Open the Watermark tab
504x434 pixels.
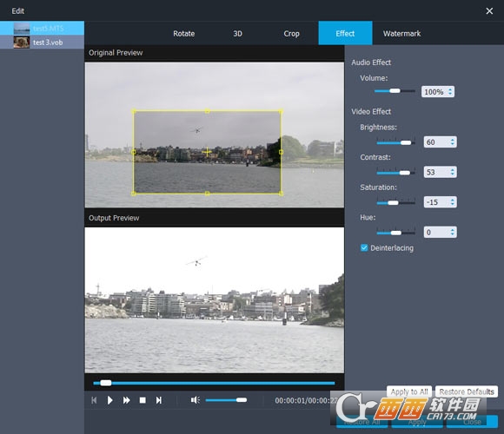click(x=401, y=33)
